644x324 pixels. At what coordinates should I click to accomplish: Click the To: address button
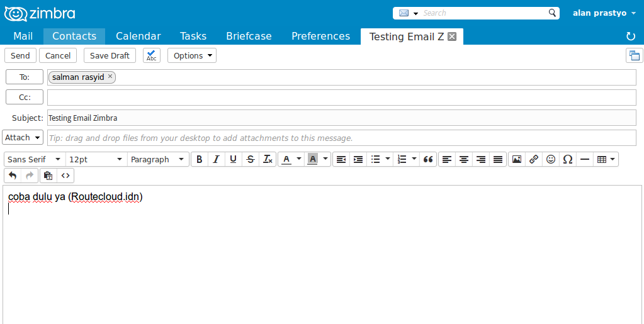24,77
